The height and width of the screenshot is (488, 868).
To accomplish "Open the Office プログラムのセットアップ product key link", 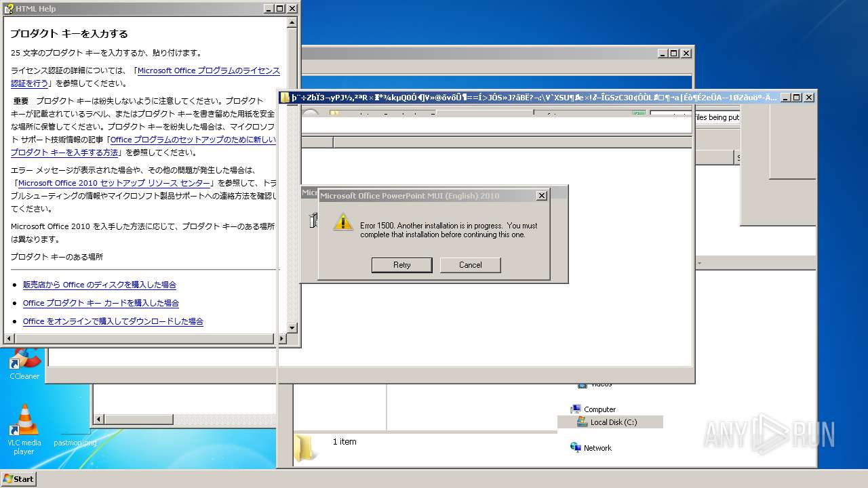I will point(143,146).
